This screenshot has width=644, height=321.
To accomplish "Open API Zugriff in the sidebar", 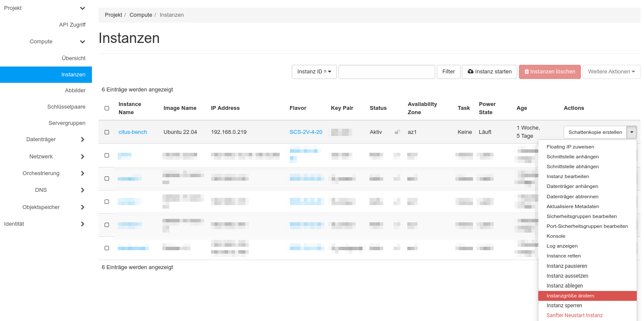I will click(72, 25).
